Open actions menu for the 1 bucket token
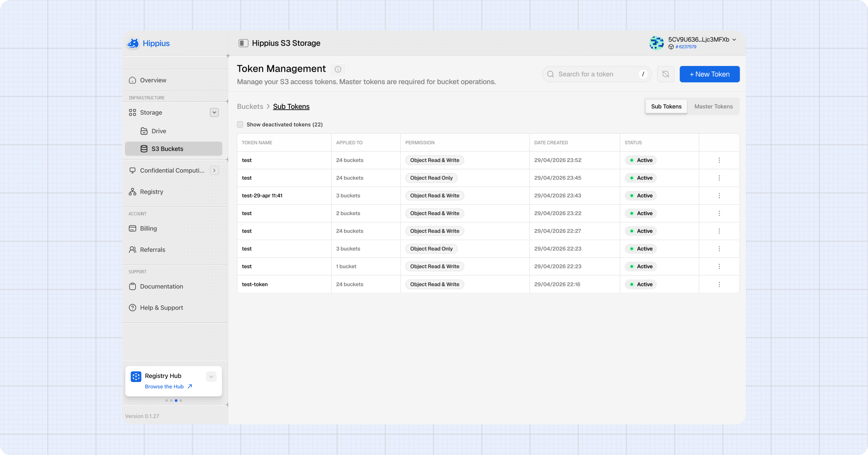This screenshot has height=455, width=868. (x=719, y=266)
